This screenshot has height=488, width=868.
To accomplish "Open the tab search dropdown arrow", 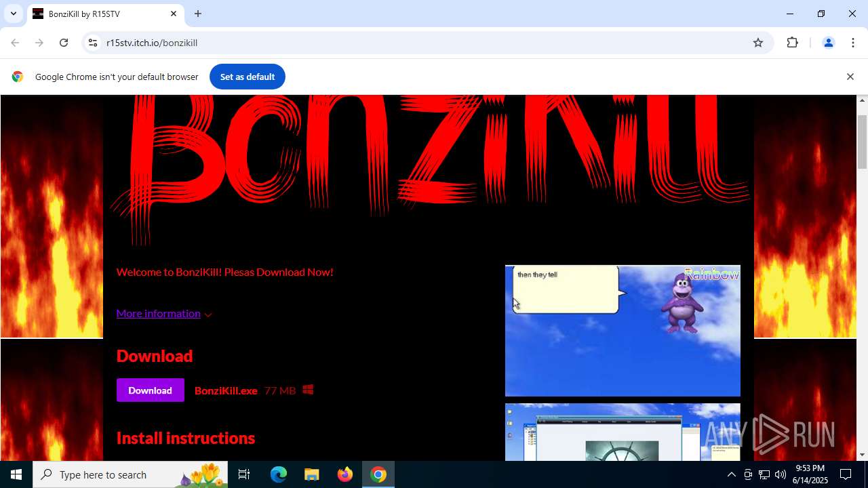I will [x=13, y=14].
